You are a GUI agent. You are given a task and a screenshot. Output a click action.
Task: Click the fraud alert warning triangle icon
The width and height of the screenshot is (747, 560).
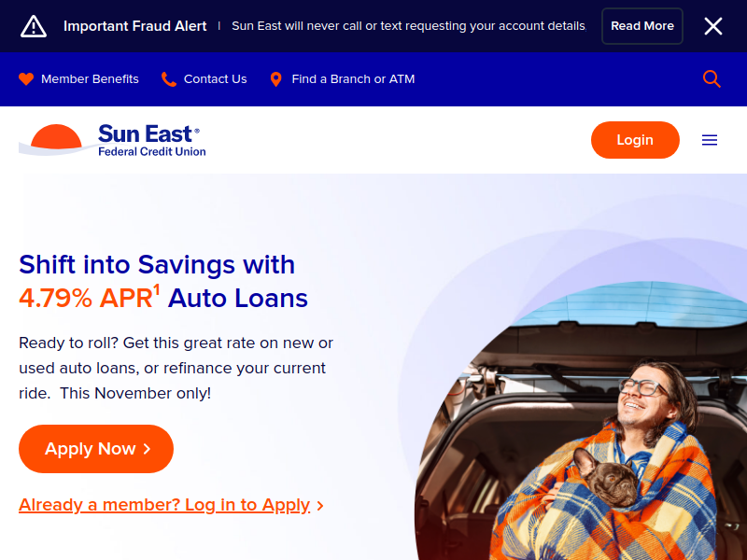[x=34, y=26]
